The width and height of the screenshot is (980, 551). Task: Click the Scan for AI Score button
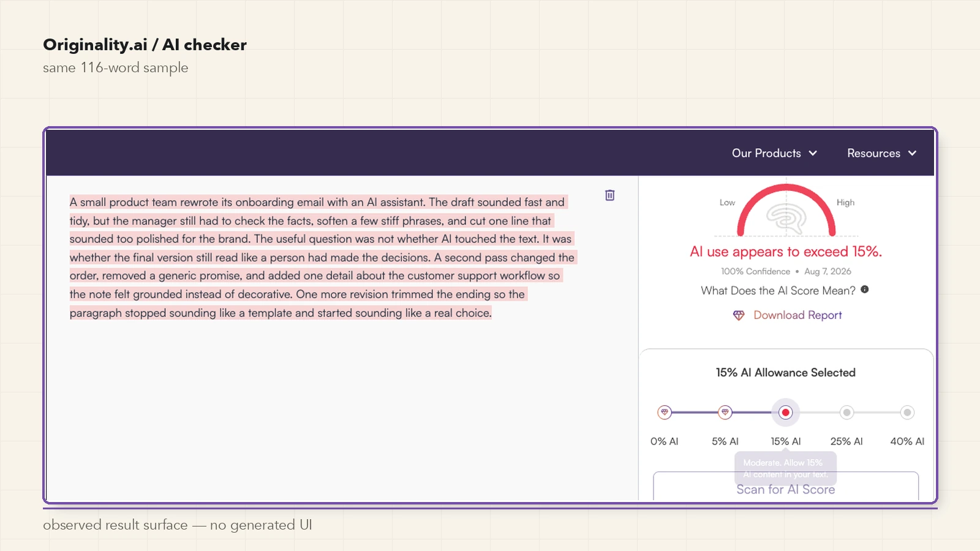(786, 487)
